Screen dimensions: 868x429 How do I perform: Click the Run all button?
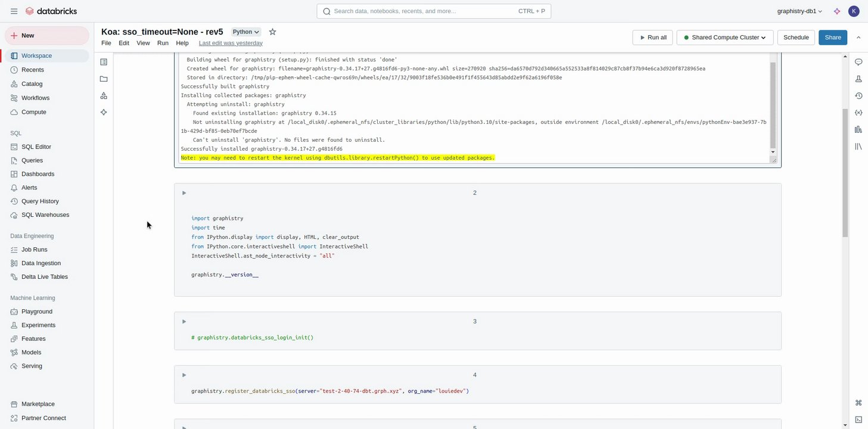pyautogui.click(x=652, y=38)
